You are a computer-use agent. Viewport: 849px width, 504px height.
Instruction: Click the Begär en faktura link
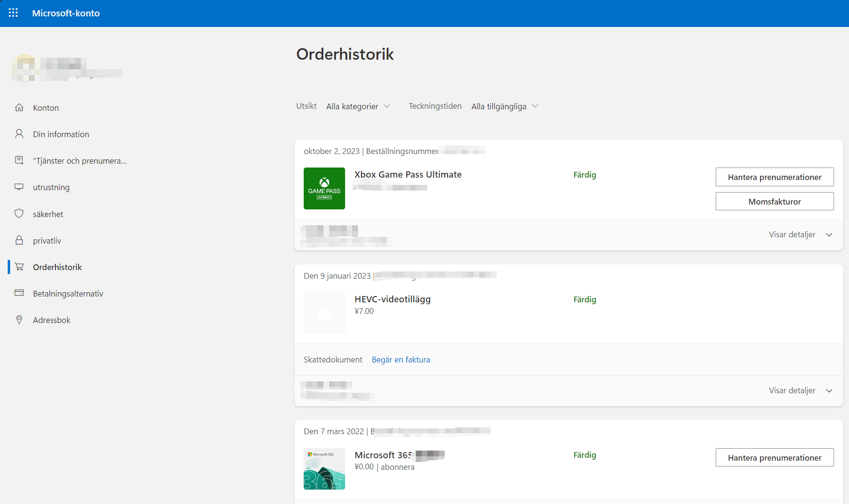coord(401,360)
